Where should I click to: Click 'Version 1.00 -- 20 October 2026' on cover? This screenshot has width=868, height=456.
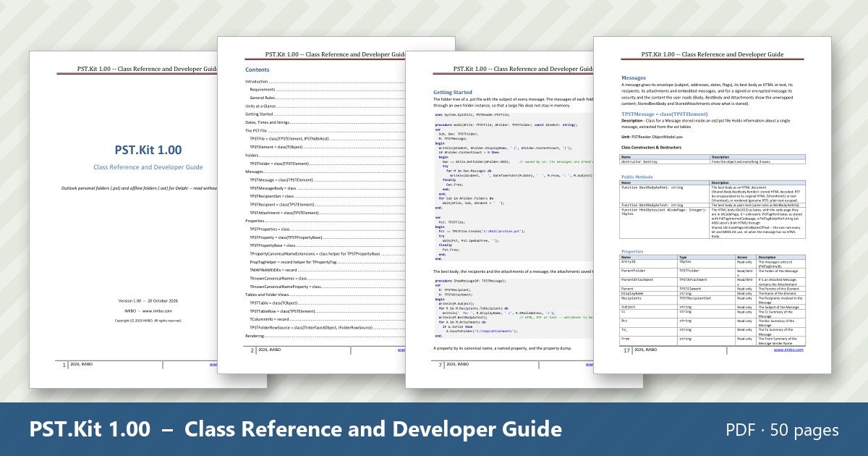tap(148, 300)
